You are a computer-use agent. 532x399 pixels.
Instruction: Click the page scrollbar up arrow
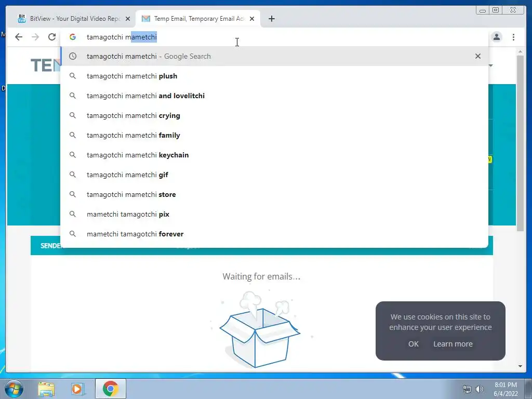(520, 51)
